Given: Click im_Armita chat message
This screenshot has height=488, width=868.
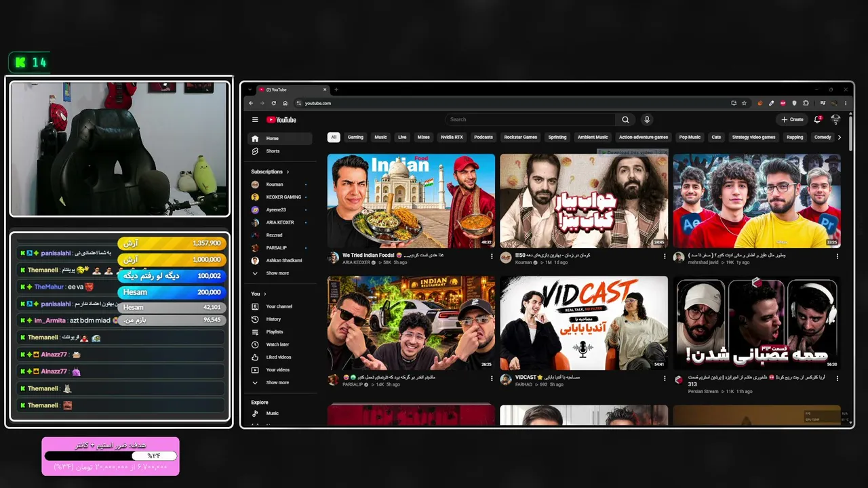Looking at the screenshot, I should point(121,321).
